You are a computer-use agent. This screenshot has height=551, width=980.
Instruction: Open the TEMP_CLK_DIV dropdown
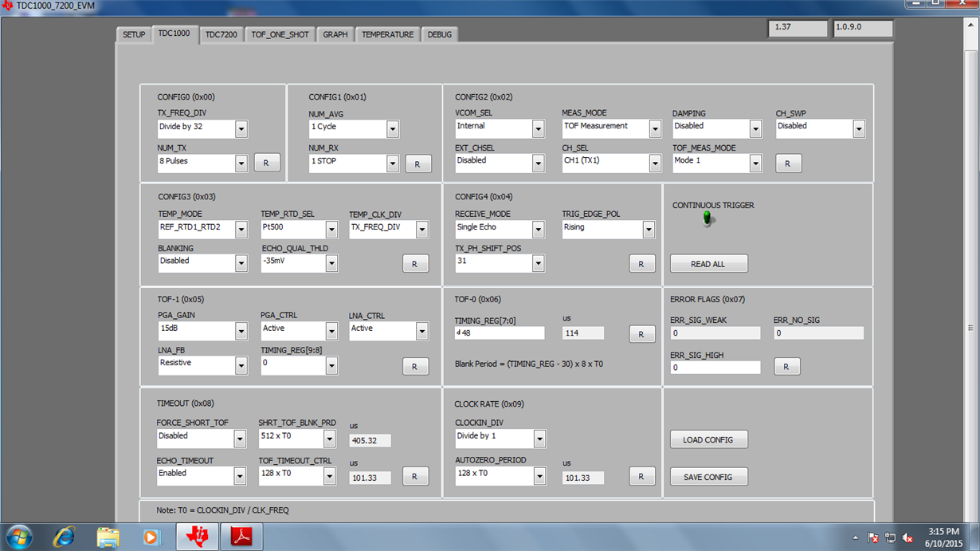[x=422, y=230]
